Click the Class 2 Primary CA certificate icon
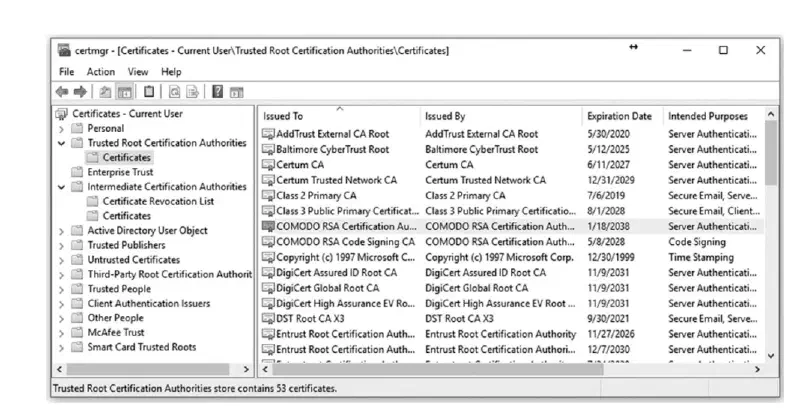 tap(268, 196)
